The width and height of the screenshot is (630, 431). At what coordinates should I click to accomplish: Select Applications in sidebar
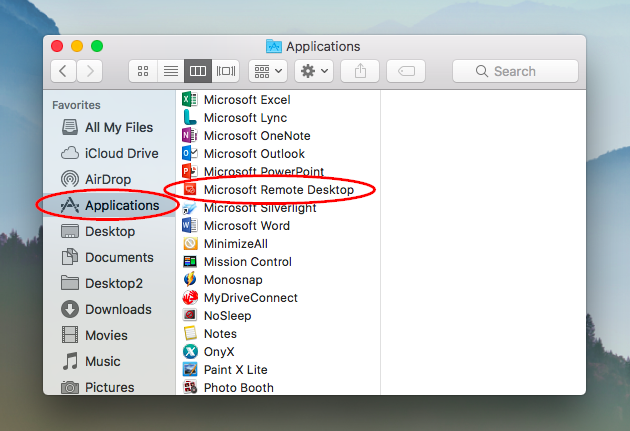[x=109, y=205]
